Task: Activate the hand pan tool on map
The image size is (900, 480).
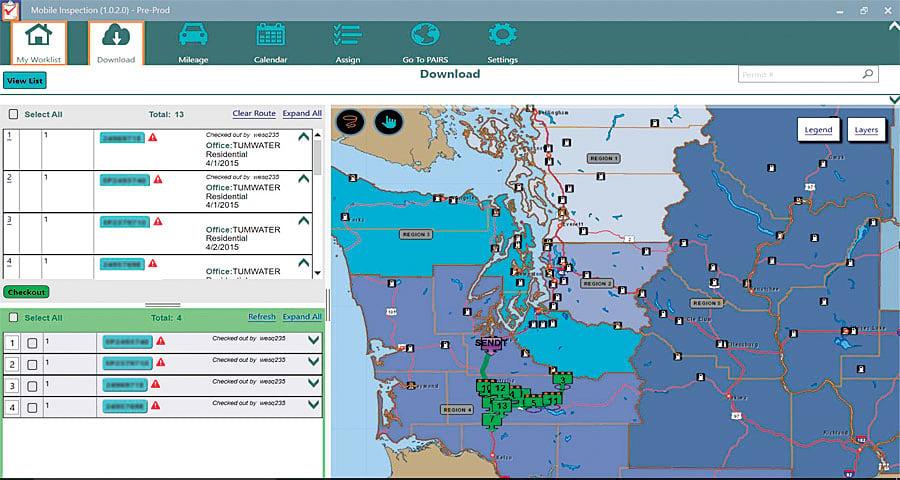Action: 387,122
